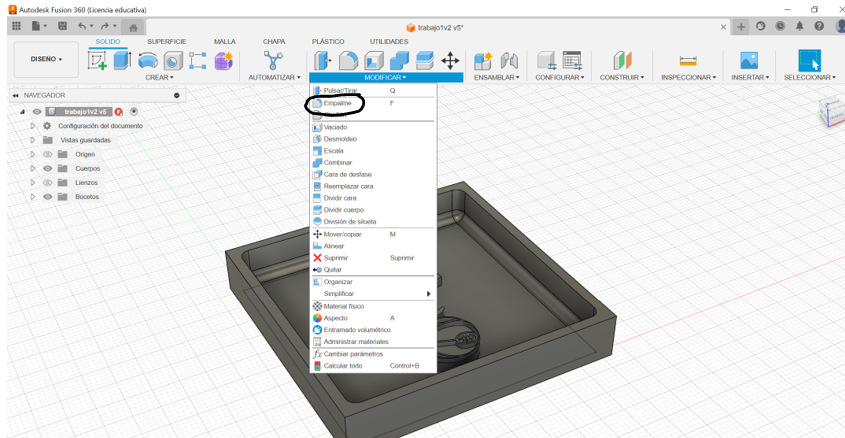This screenshot has height=438, width=845.
Task: Open the Help question mark
Action: (819, 26)
